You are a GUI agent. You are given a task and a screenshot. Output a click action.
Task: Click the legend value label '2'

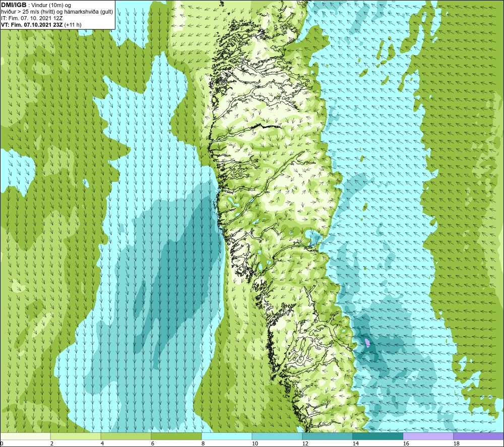coord(52,443)
